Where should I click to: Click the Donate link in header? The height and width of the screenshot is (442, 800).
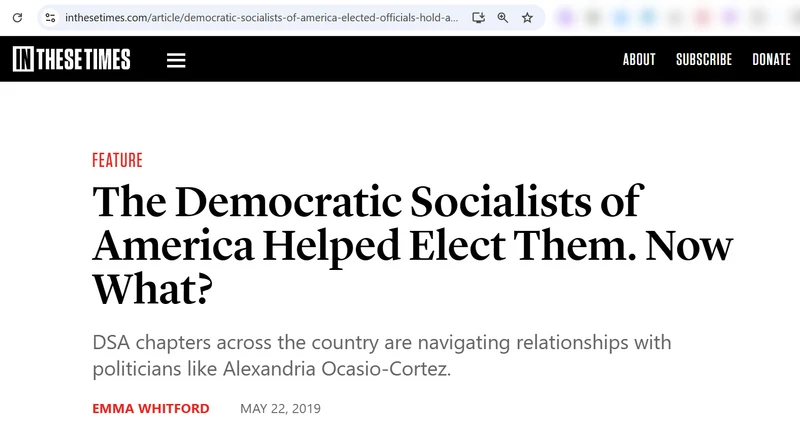click(771, 60)
